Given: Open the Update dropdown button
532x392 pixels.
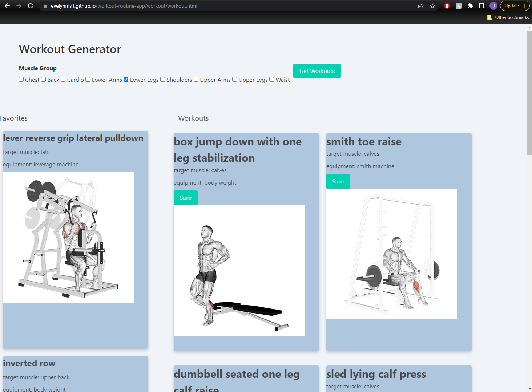Looking at the screenshot, I should pos(512,6).
